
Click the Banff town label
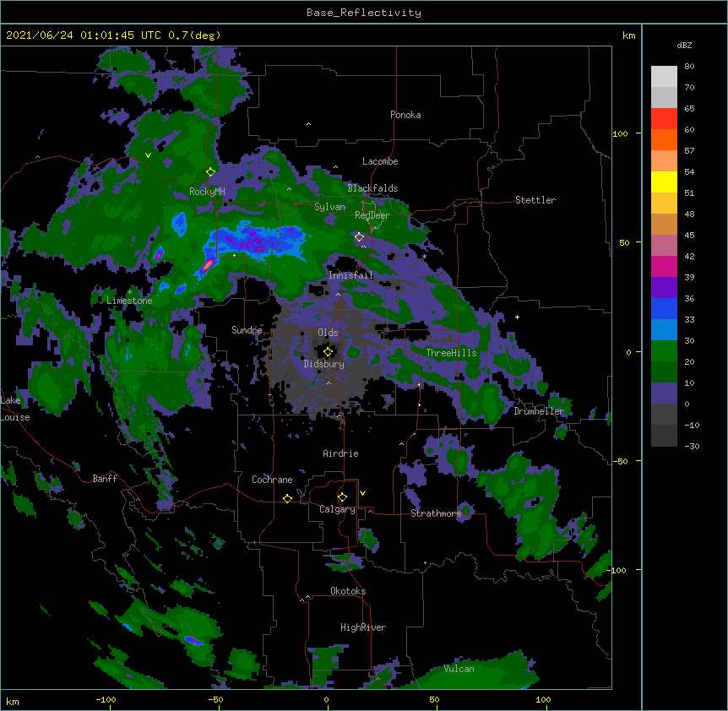click(105, 479)
